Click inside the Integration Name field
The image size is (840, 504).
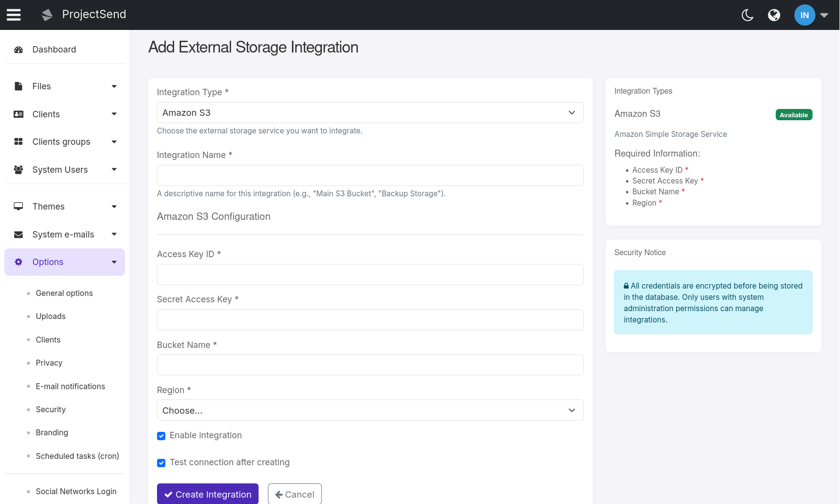370,175
